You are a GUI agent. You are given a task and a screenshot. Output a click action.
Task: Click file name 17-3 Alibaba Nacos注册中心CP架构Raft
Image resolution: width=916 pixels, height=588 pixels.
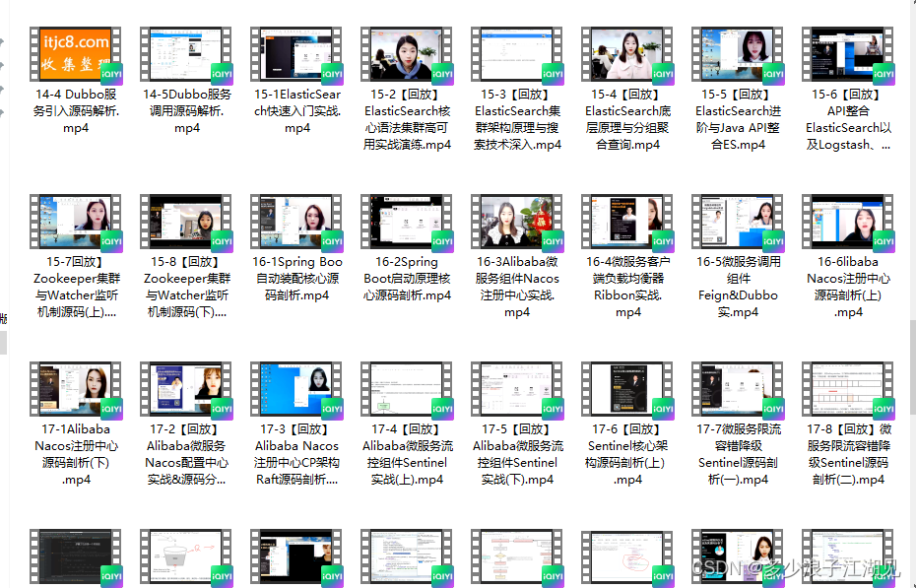coord(297,454)
